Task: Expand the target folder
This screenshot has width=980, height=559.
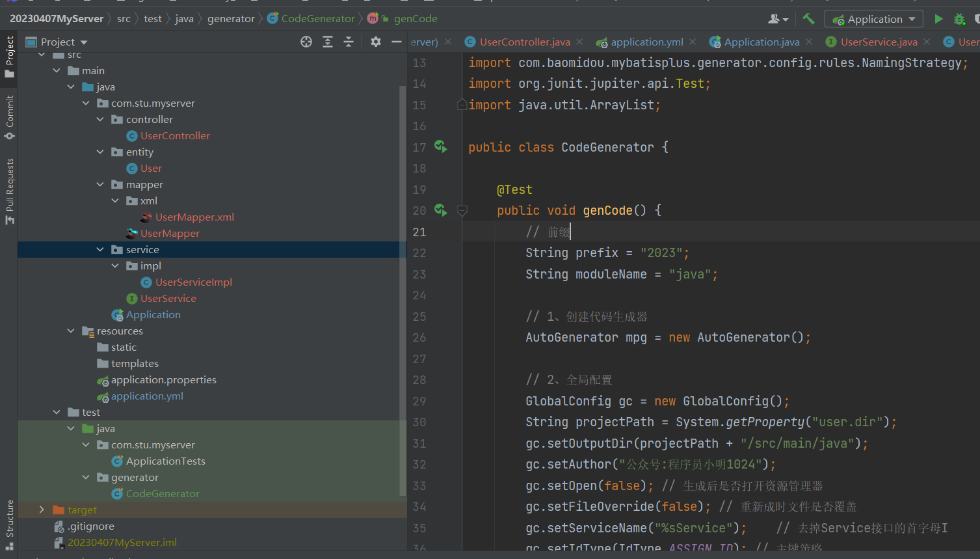Action: 42,510
